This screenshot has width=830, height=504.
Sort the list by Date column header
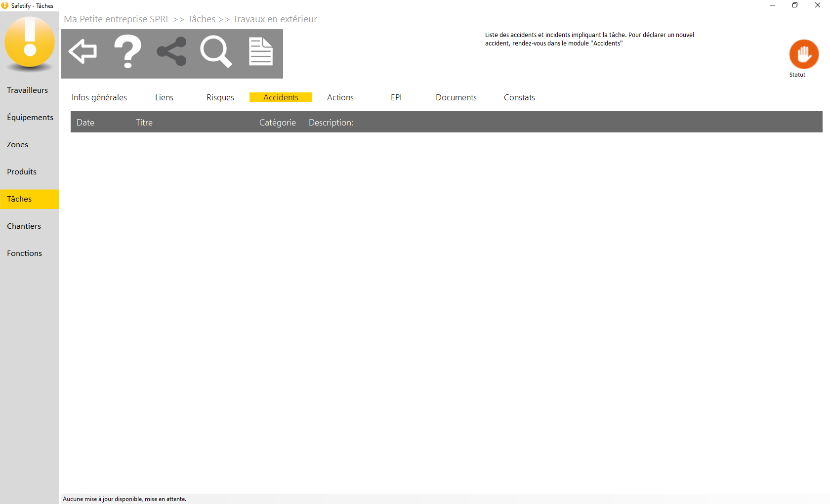(85, 123)
